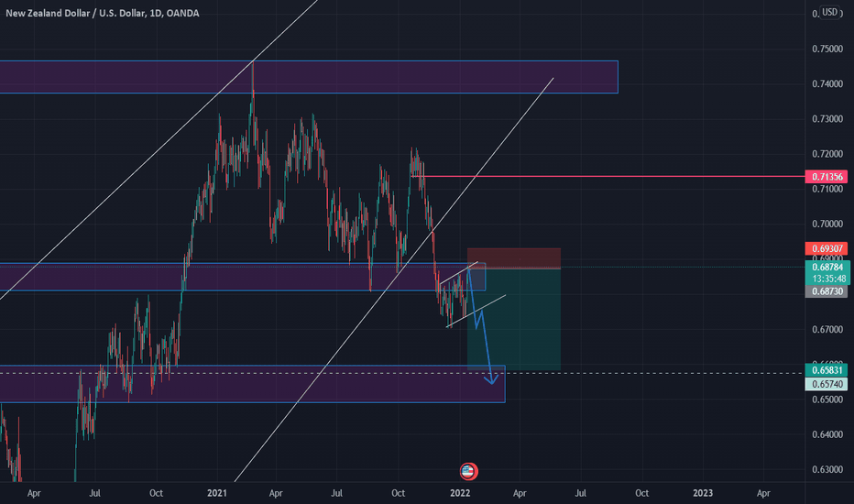This screenshot has width=854, height=504.
Task: Click the Apr label right after 2021
Action: [x=276, y=493]
